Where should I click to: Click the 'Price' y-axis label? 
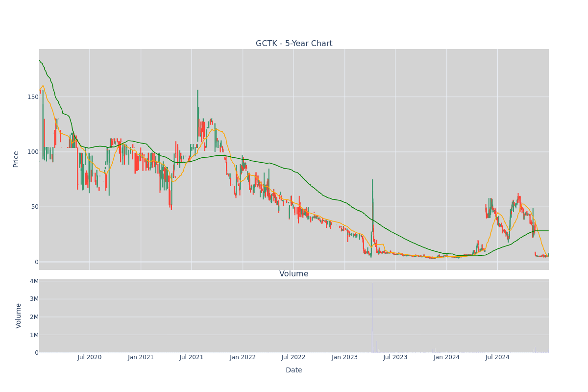point(16,159)
